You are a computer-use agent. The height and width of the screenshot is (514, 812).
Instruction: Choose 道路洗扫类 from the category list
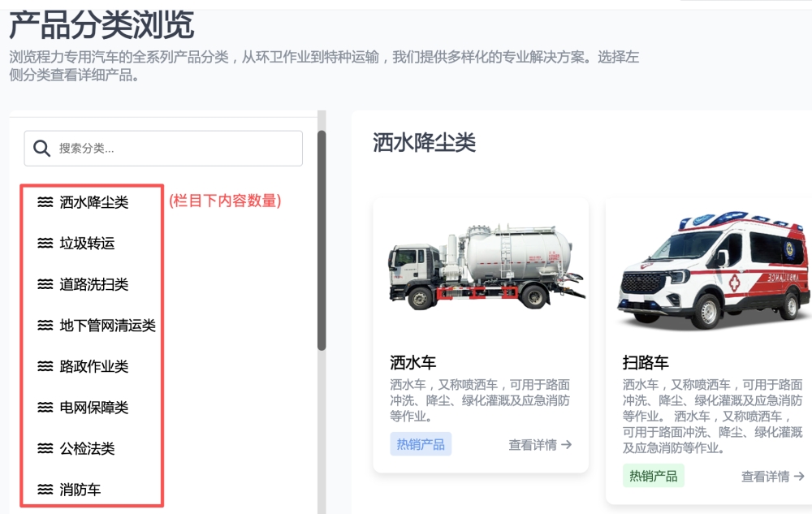point(94,284)
